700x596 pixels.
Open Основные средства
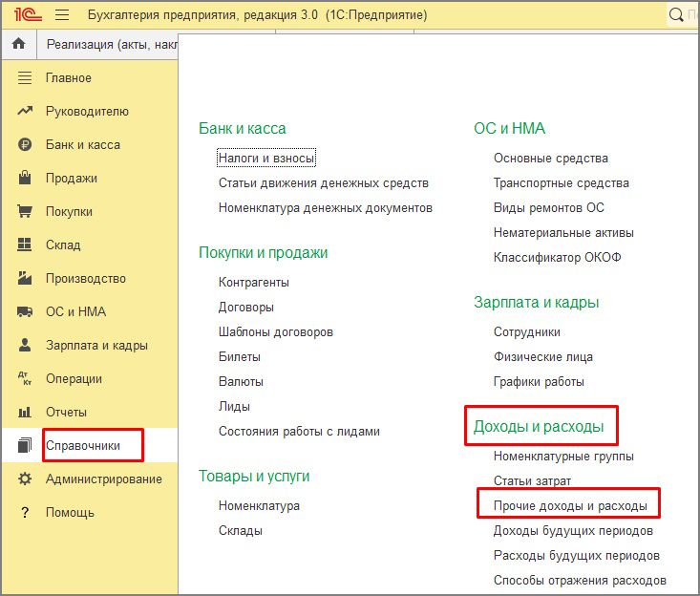point(550,158)
